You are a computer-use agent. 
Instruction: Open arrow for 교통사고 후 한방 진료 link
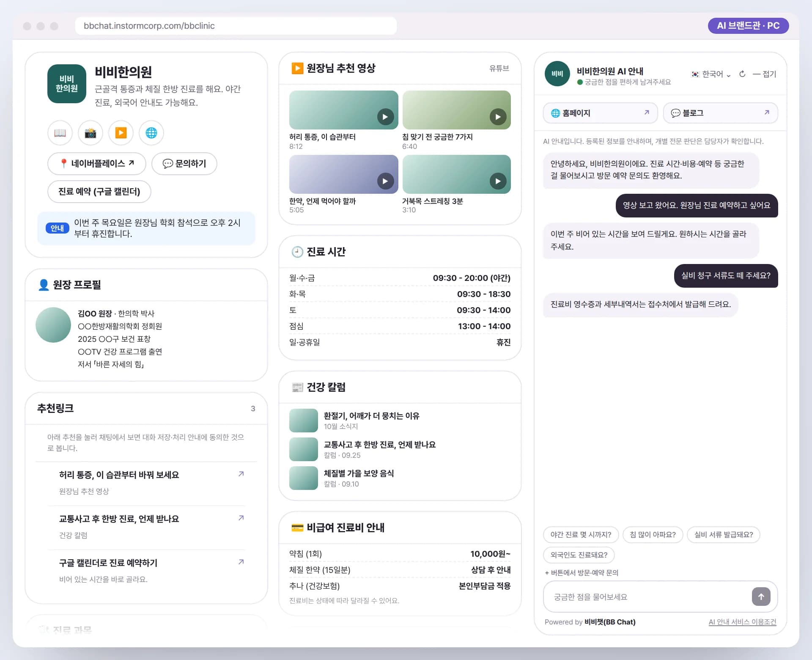[x=241, y=518]
